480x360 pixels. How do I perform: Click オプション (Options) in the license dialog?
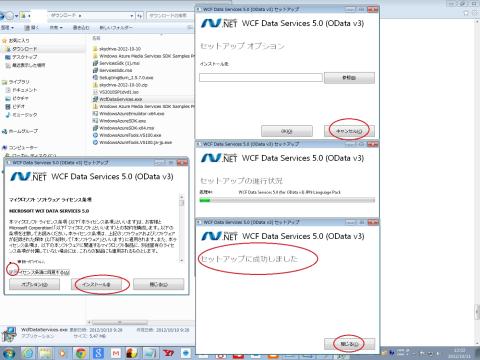pos(34,284)
